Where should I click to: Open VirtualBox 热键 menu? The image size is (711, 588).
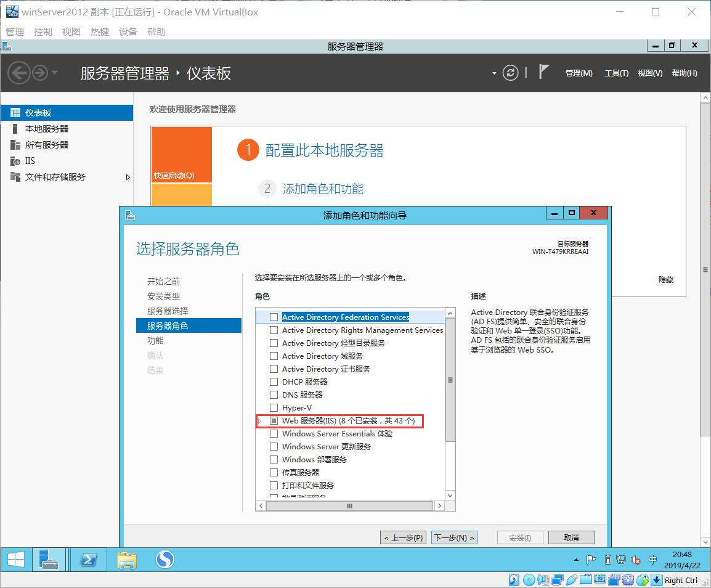(x=100, y=32)
